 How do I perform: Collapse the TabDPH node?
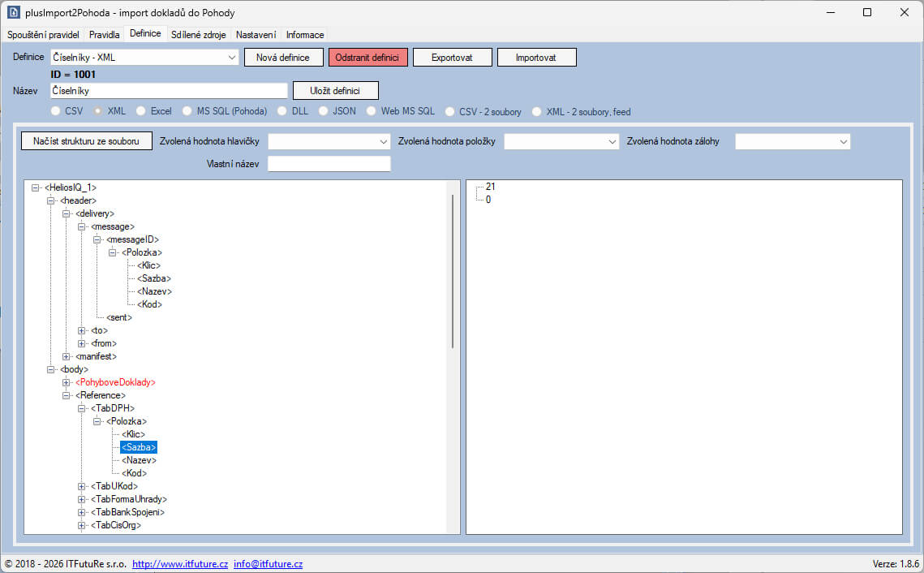(81, 408)
